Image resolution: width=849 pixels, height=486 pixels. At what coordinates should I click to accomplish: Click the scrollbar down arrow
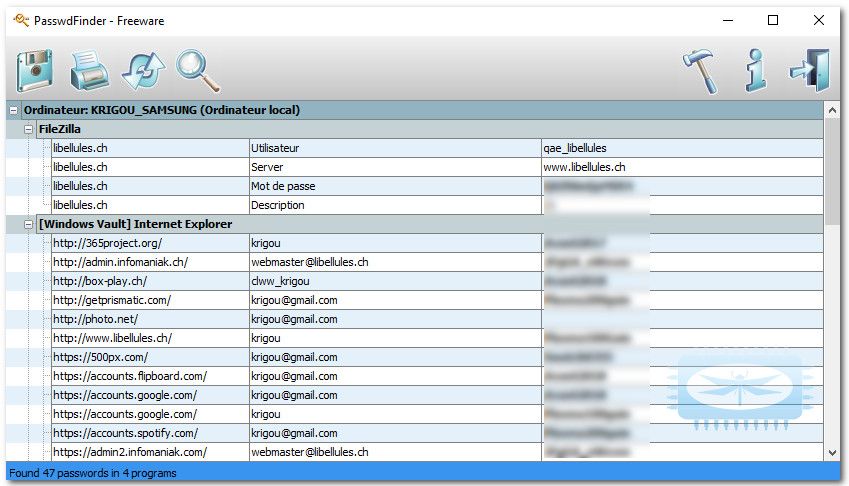coord(832,452)
